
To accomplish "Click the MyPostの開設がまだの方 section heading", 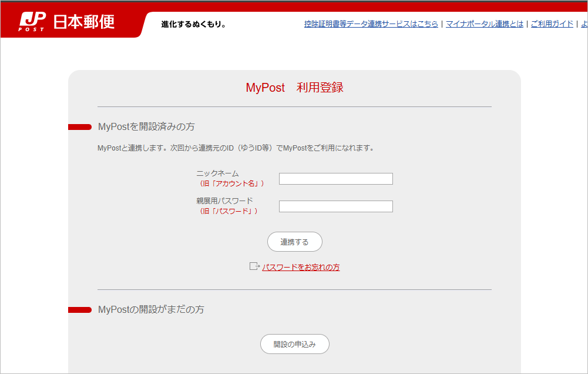I will click(x=151, y=309).
